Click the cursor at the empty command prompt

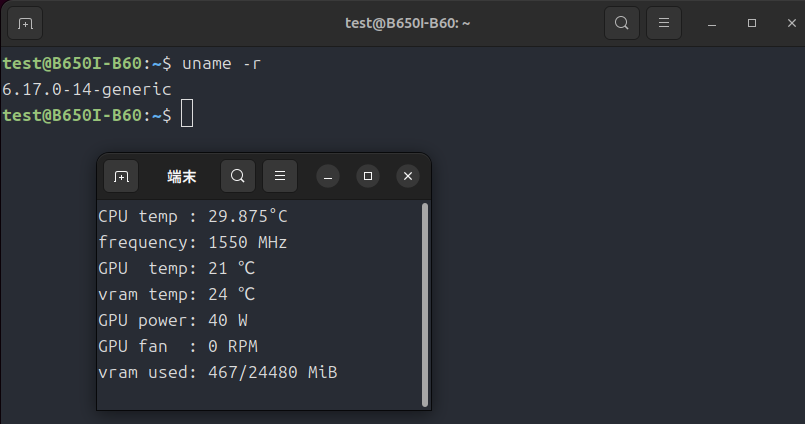pyautogui.click(x=186, y=115)
